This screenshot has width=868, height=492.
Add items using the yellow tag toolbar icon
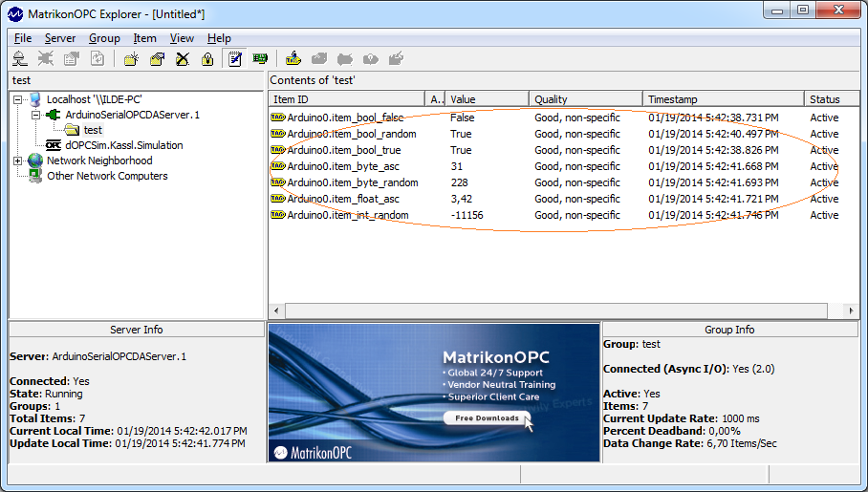(293, 58)
